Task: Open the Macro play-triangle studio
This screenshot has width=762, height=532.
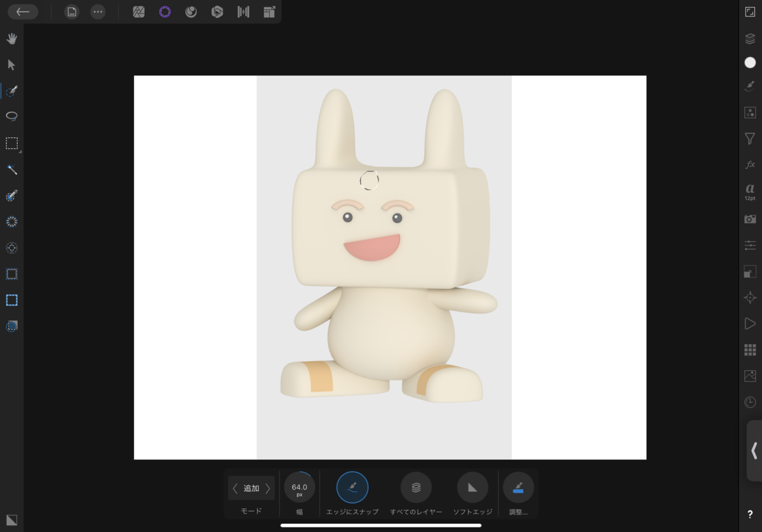Action: click(750, 324)
